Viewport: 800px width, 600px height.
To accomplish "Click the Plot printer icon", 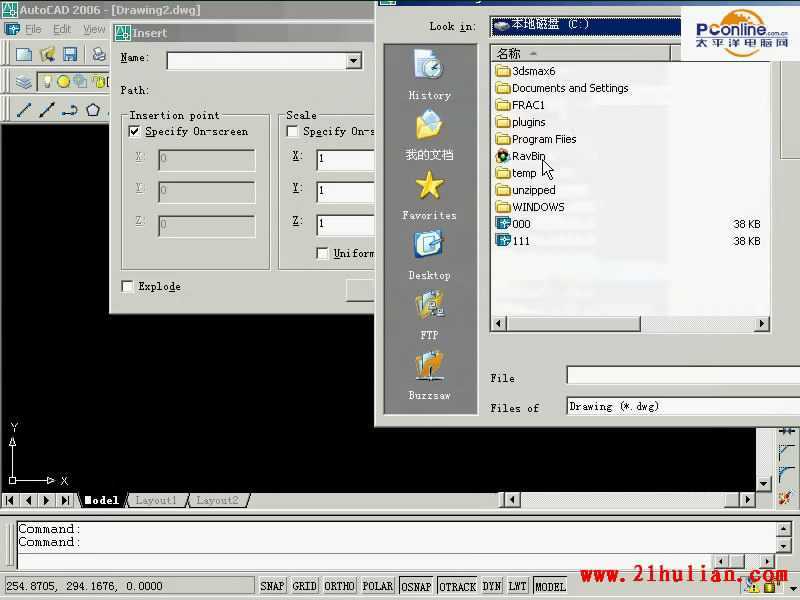I will (98, 54).
